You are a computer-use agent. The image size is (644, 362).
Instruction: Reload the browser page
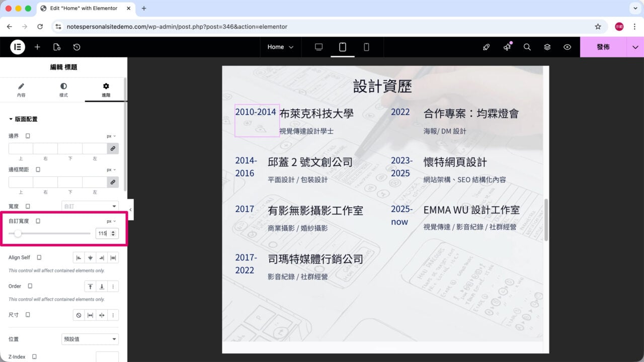[x=40, y=27]
